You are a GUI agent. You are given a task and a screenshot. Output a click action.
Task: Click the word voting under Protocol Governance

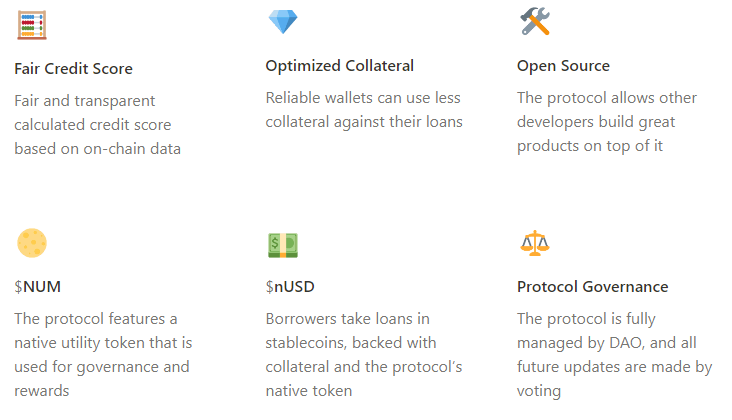pos(539,391)
